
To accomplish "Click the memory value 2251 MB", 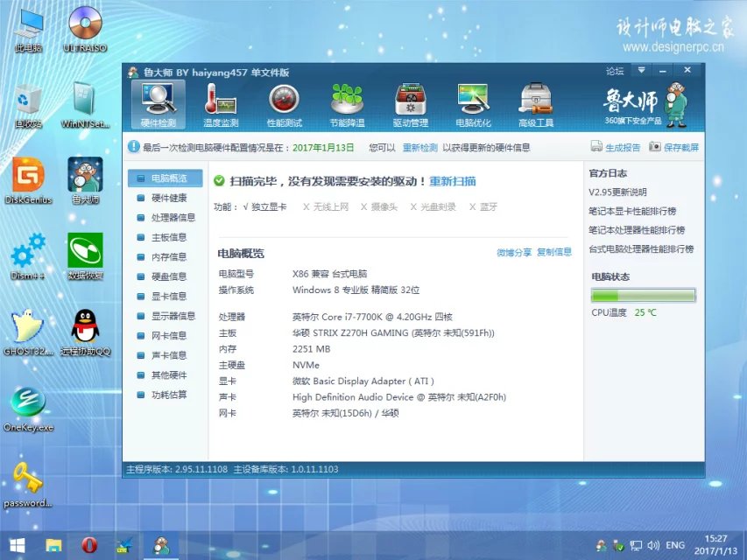I will click(311, 349).
